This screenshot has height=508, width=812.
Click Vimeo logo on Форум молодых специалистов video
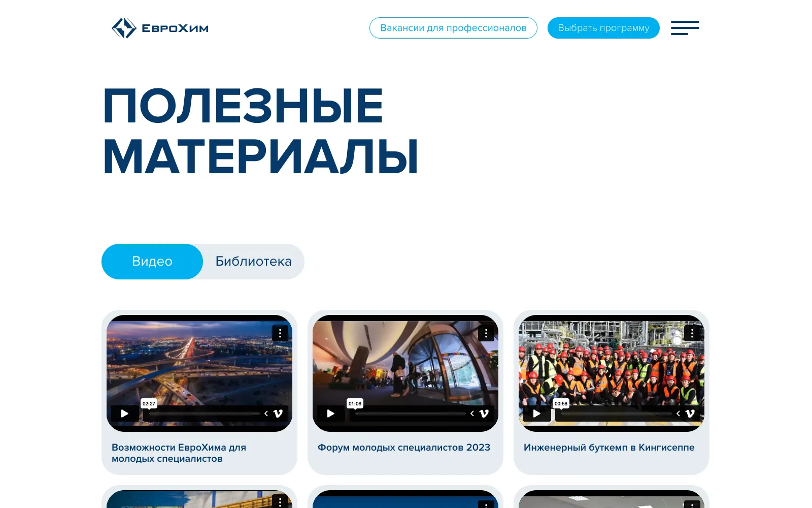click(x=484, y=414)
